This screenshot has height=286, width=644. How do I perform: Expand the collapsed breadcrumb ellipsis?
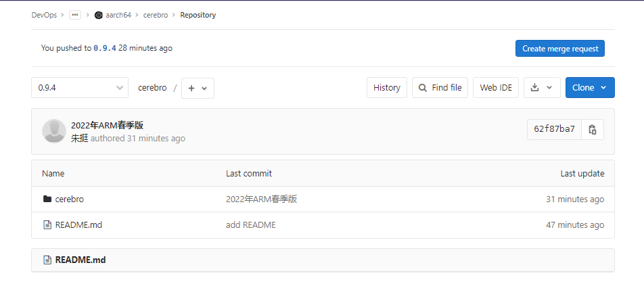[x=74, y=15]
